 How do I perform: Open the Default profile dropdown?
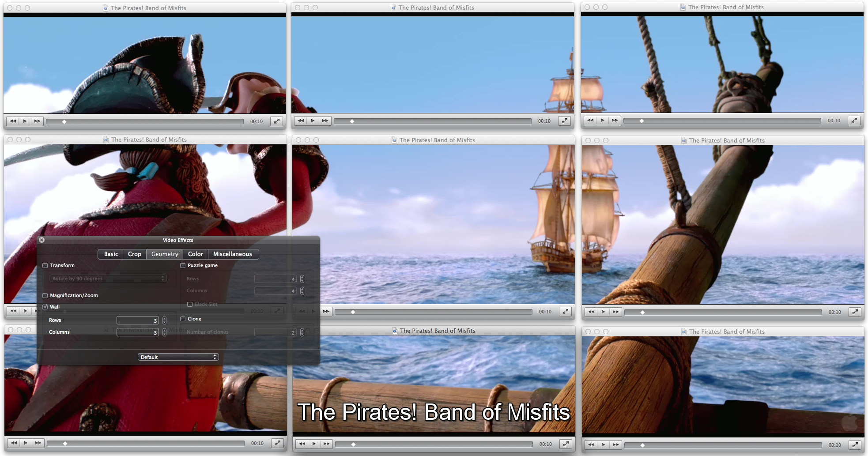pyautogui.click(x=178, y=357)
